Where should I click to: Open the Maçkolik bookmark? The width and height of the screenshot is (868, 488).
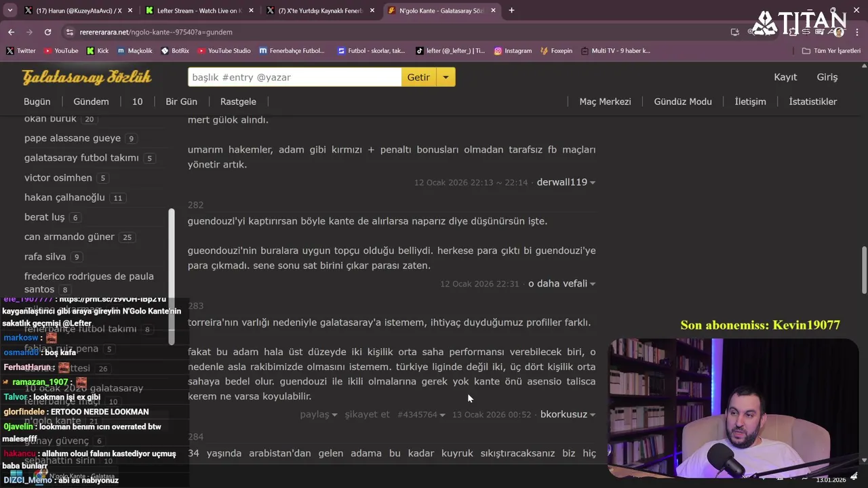point(135,51)
